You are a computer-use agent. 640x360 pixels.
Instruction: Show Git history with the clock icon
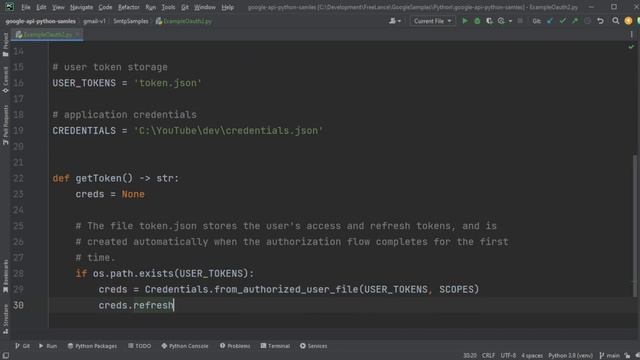point(587,21)
